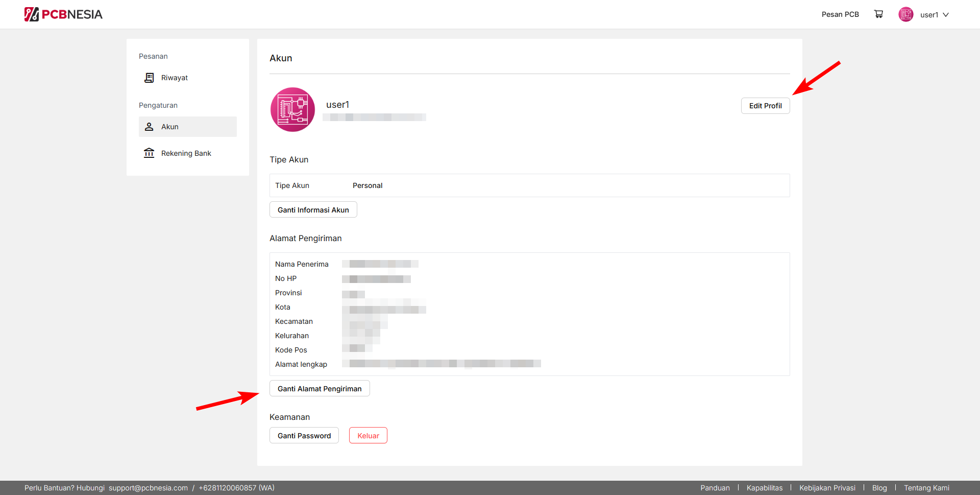This screenshot has width=980, height=495.
Task: Click the 'Keamanan' section heading
Action: (x=289, y=417)
